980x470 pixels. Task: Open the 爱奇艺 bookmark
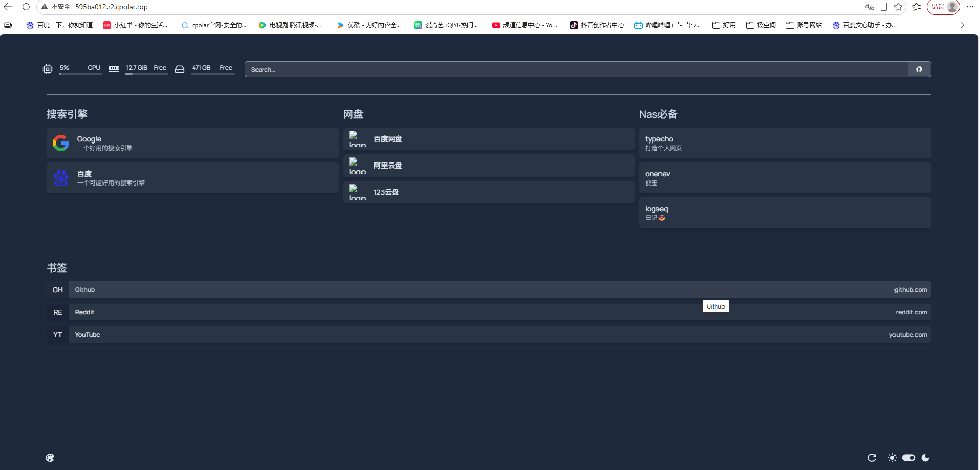(445, 25)
